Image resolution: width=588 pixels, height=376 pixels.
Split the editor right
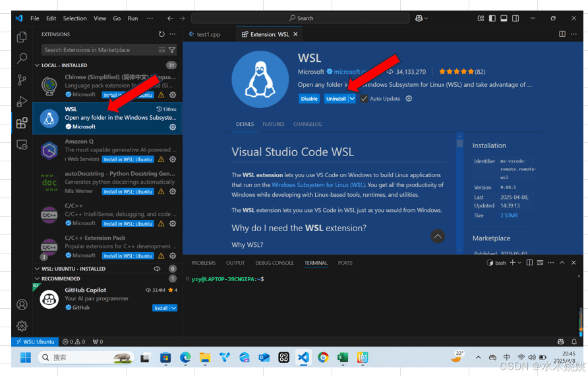(x=562, y=34)
